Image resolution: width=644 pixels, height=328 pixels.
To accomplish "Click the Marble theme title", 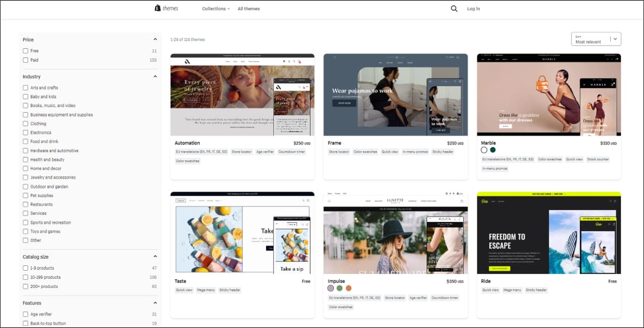I will click(x=488, y=143).
